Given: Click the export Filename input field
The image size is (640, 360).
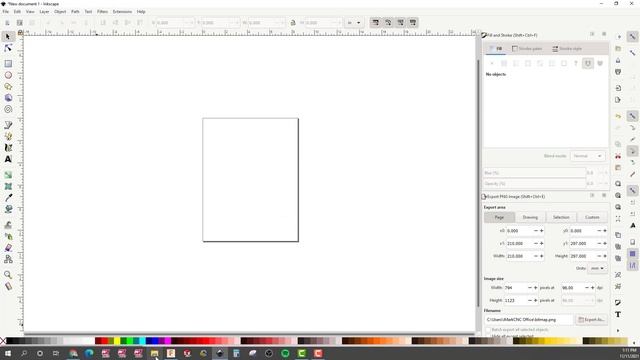Looking at the screenshot, I should point(529,320).
